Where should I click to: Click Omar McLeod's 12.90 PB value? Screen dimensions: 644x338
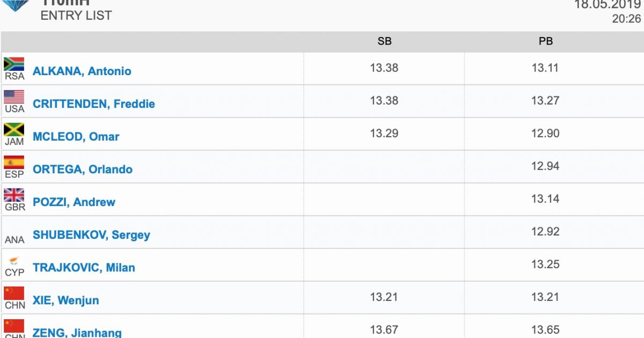545,133
